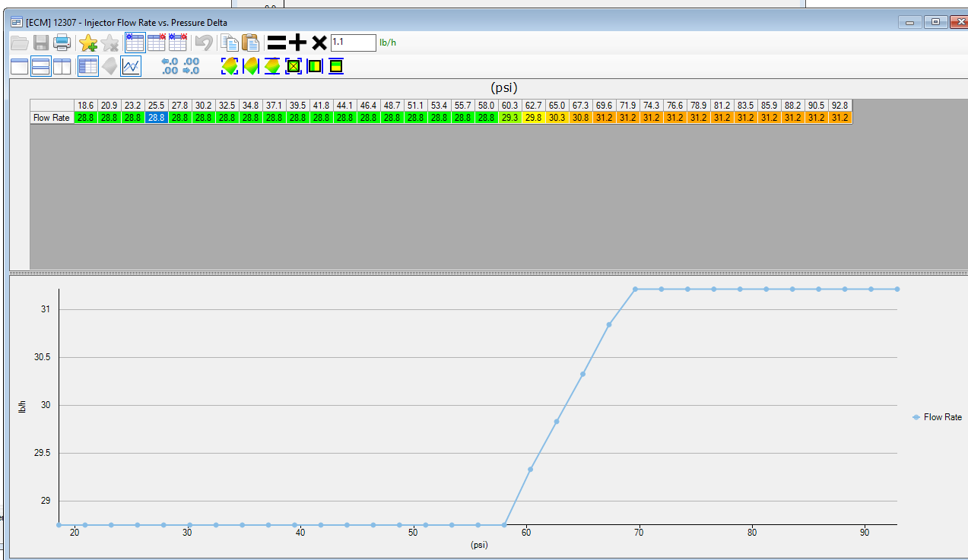Screen dimensions: 968x560
Task: Click the lb/h unit label in toolbar
Action: [x=388, y=43]
